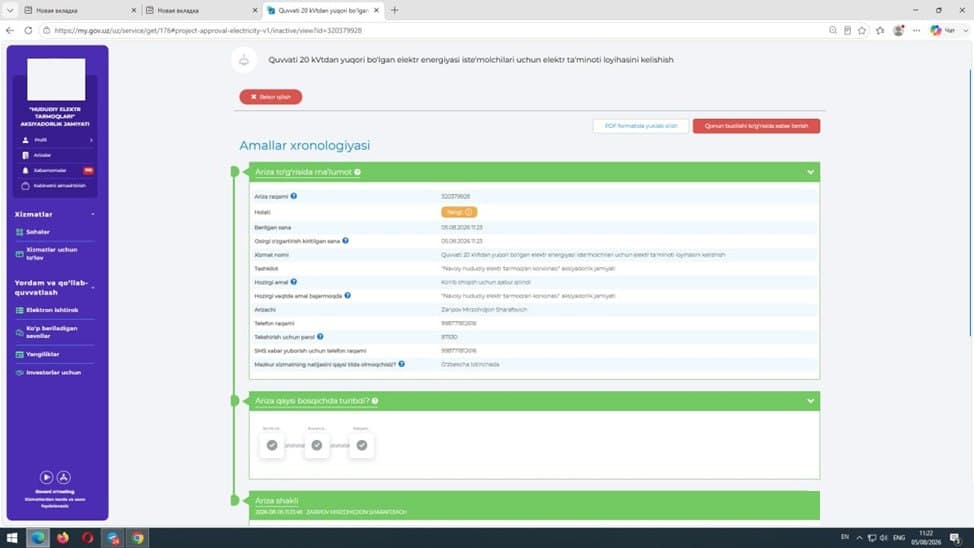Add page to favorites star icon

click(862, 30)
